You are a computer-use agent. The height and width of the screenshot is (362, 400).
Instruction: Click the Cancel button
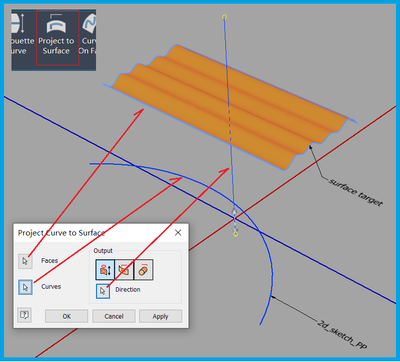(x=114, y=316)
